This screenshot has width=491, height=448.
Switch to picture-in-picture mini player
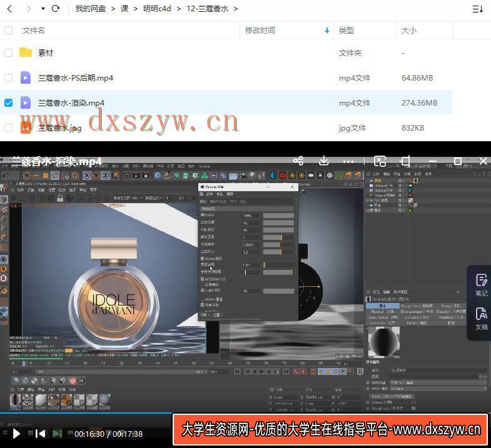(x=380, y=161)
